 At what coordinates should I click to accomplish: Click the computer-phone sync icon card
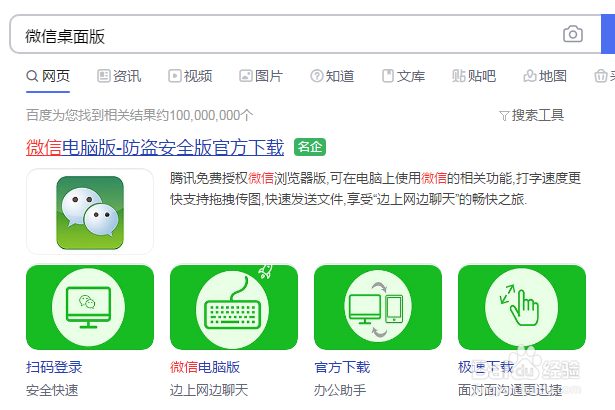(x=378, y=307)
